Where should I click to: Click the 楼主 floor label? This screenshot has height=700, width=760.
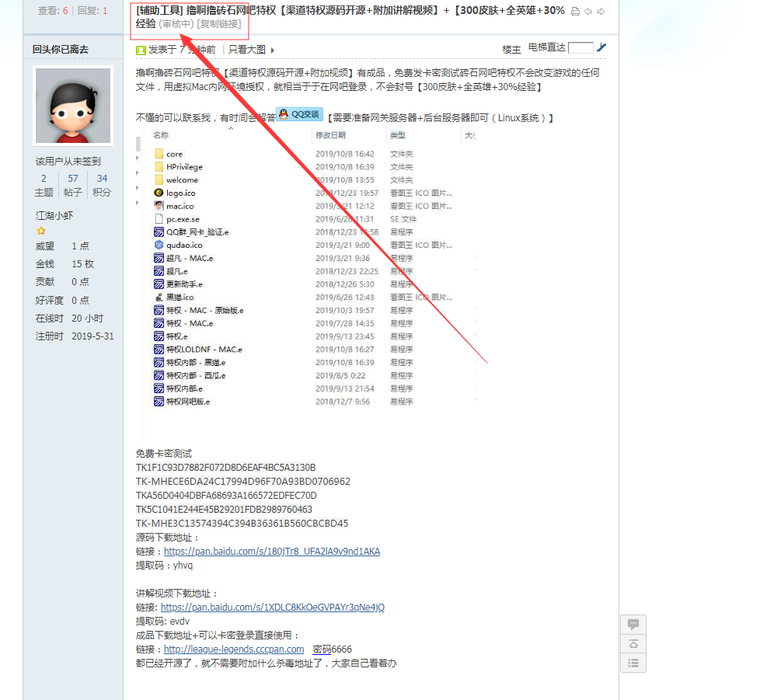(512, 49)
